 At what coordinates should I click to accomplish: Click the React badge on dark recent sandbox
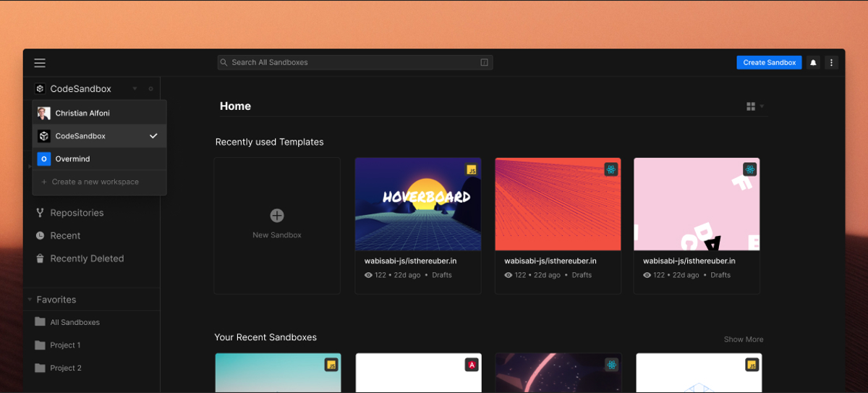click(x=611, y=365)
